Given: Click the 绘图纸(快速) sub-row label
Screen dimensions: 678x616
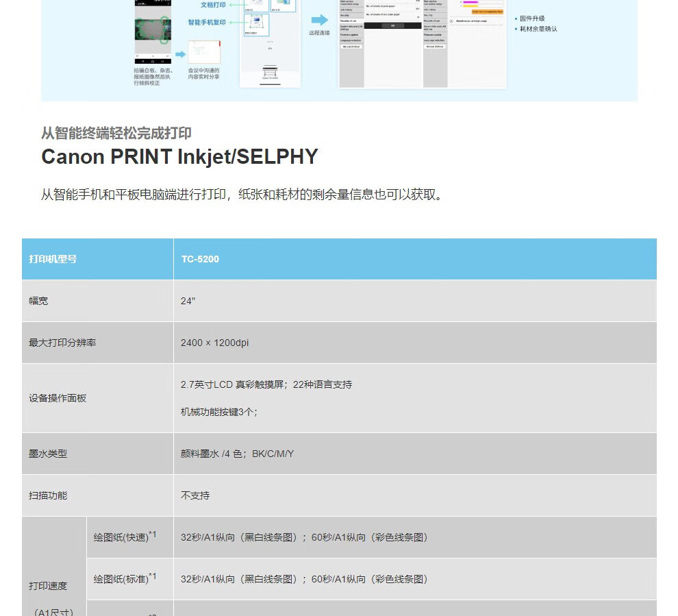Looking at the screenshot, I should point(125,537).
